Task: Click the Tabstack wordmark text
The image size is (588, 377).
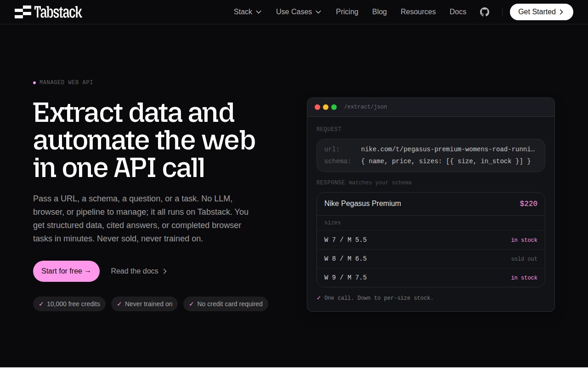Action: pos(58,12)
